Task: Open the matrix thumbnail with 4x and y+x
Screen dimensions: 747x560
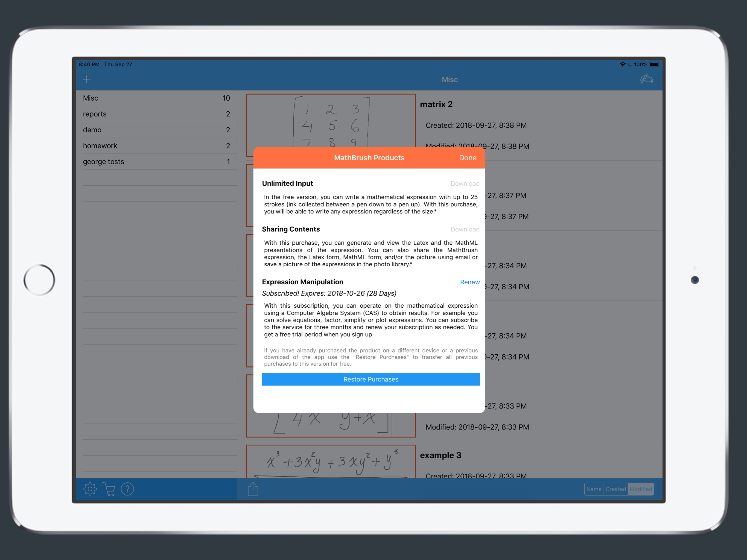Action: coord(331,425)
